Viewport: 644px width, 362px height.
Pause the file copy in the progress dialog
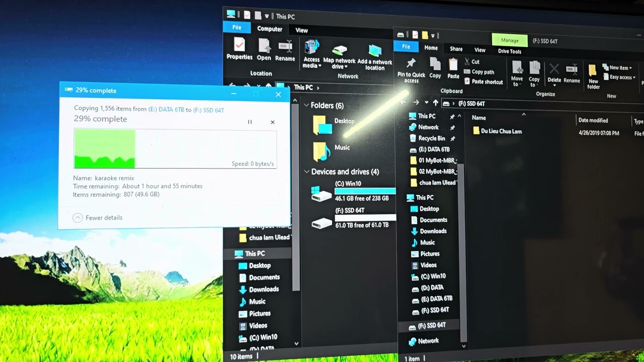pos(250,122)
